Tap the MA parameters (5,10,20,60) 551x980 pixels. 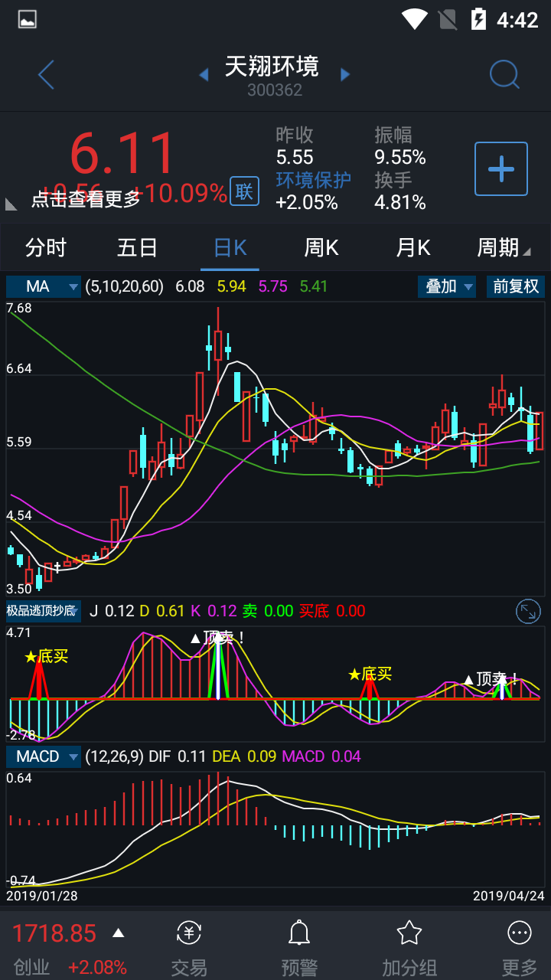click(124, 286)
